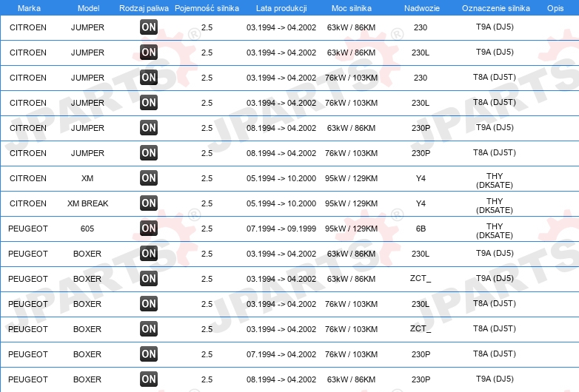Select the Oznaczenie silnika header
This screenshot has width=579, height=392.
pyautogui.click(x=496, y=8)
